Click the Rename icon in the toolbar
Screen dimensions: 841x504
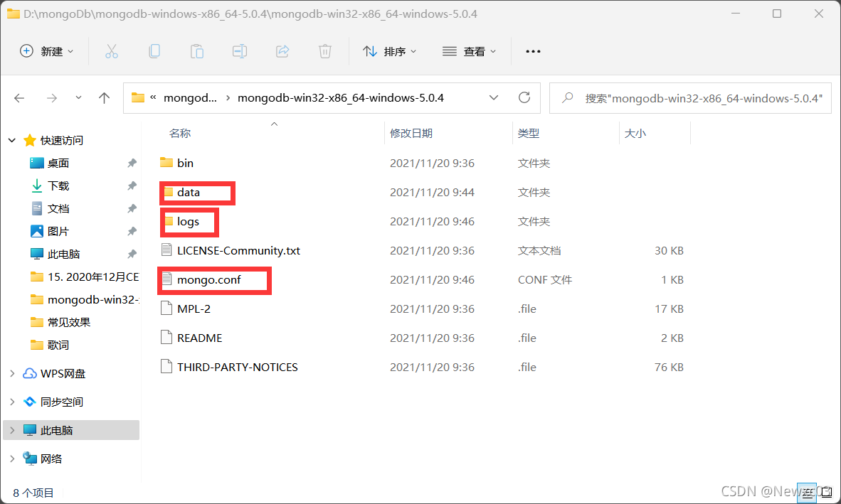pyautogui.click(x=240, y=50)
